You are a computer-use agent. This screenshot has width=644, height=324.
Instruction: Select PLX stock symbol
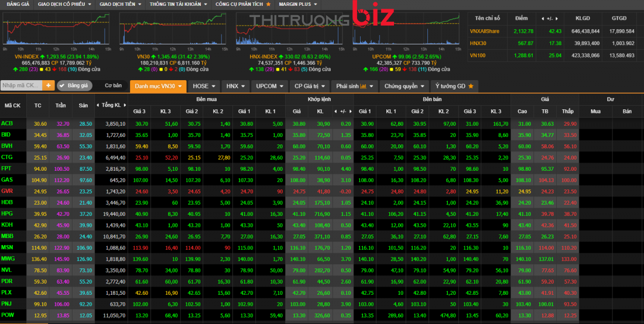click(6, 292)
